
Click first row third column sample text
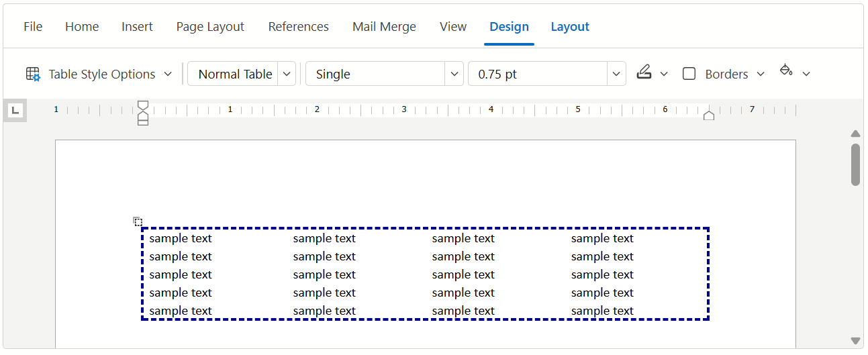463,238
